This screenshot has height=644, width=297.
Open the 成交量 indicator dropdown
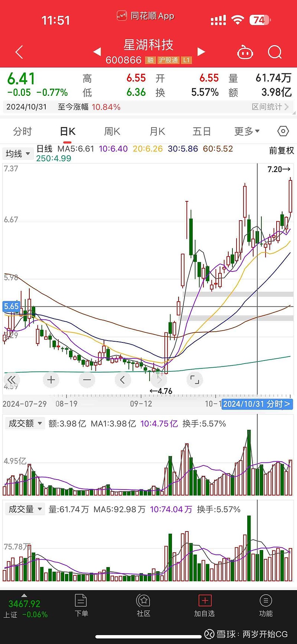click(25, 509)
